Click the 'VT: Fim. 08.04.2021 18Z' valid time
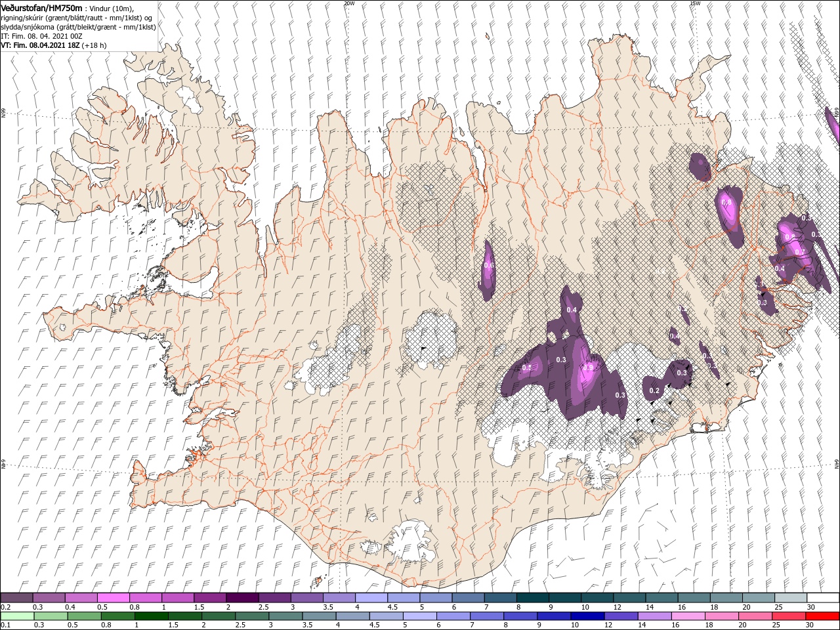Viewport: 840px width, 630px height. (x=40, y=45)
